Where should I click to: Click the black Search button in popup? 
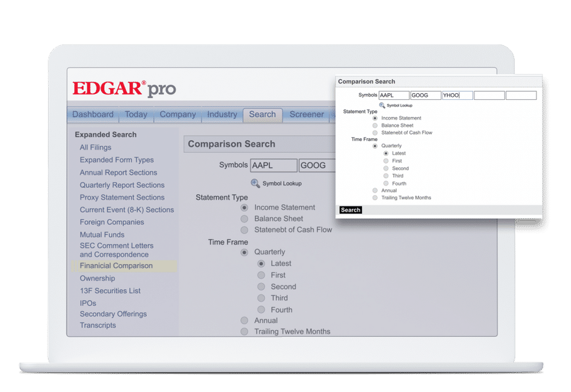(x=350, y=210)
